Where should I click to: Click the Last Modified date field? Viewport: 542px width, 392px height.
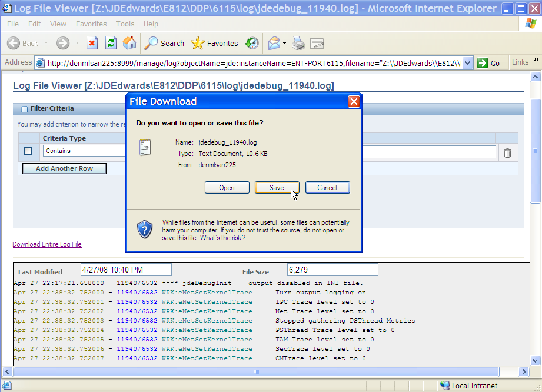[x=126, y=270]
